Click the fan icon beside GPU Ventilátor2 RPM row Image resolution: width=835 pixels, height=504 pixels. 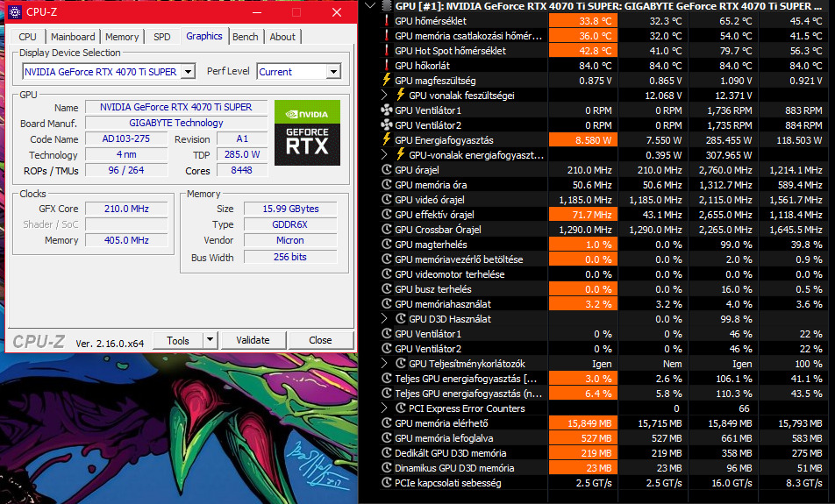click(387, 125)
